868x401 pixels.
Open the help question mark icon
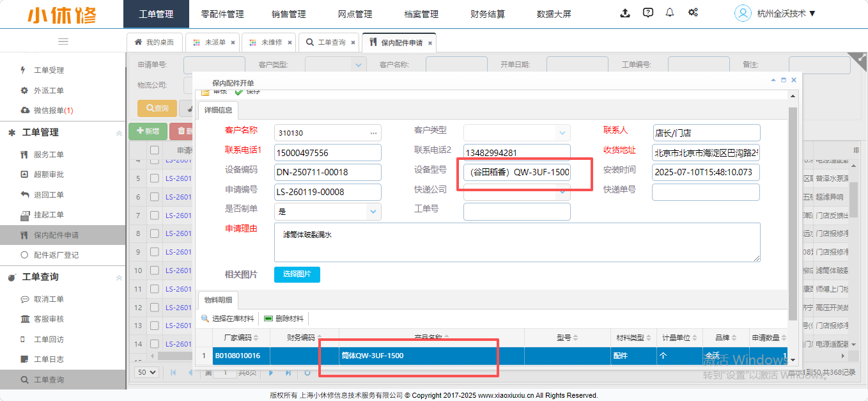click(x=647, y=13)
